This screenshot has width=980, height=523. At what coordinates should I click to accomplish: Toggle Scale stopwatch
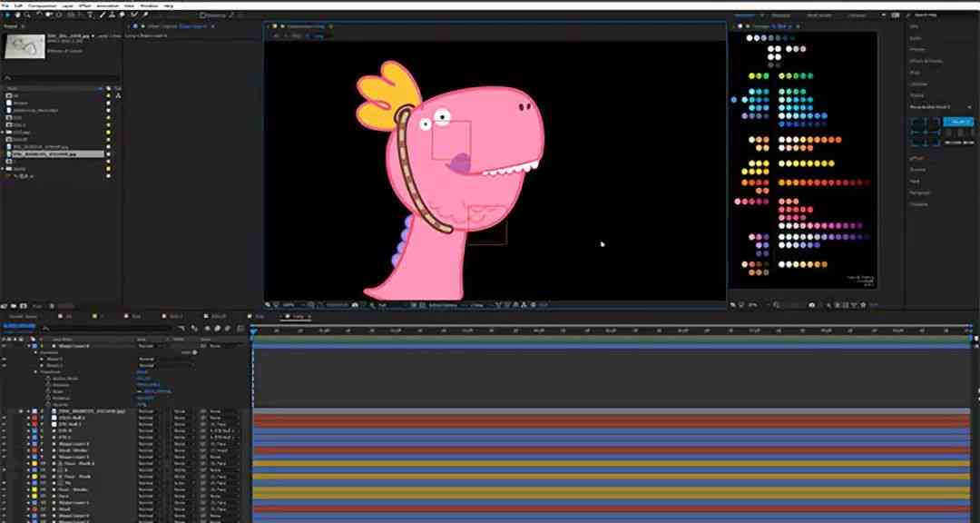(47, 391)
